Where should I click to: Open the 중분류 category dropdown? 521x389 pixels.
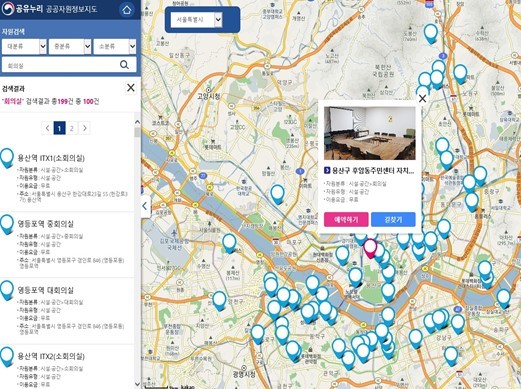click(70, 46)
